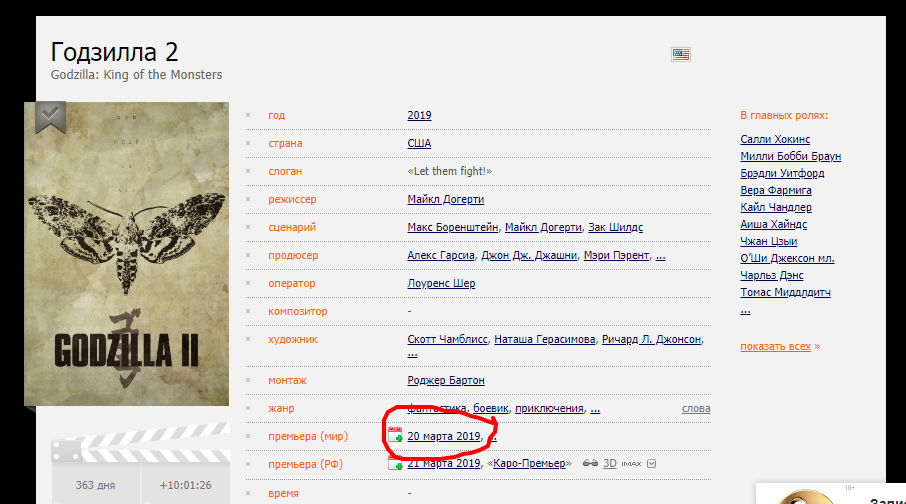The image size is (906, 504).
Task: Click the calendar icon beside world premiere date
Action: pos(395,435)
